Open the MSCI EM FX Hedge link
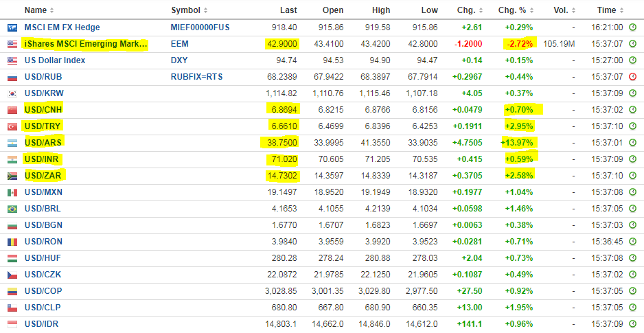Image resolution: width=644 pixels, height=333 pixels. tap(62, 27)
